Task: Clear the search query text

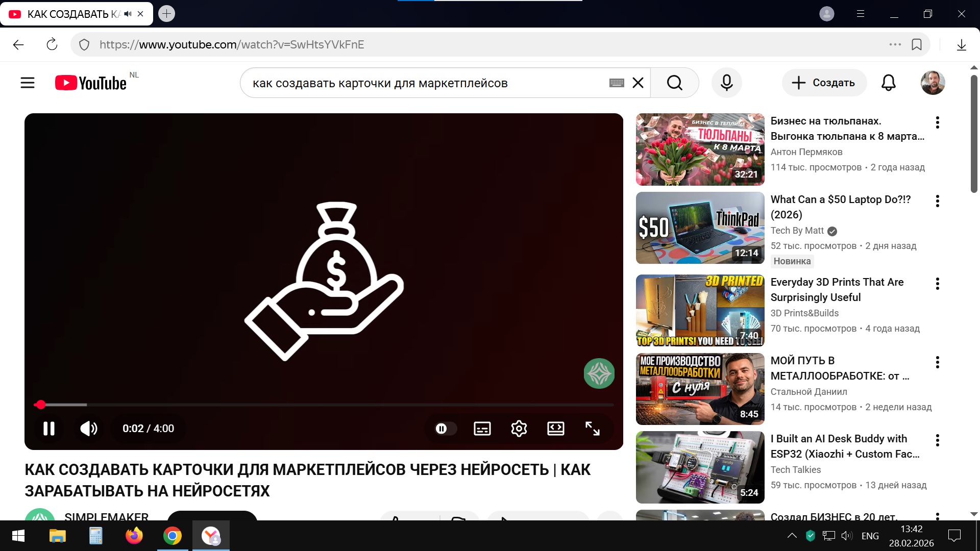Action: tap(638, 83)
